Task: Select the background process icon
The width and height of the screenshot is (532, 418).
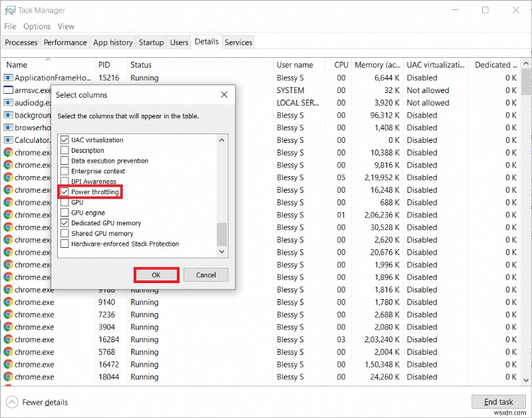Action: click(9, 115)
